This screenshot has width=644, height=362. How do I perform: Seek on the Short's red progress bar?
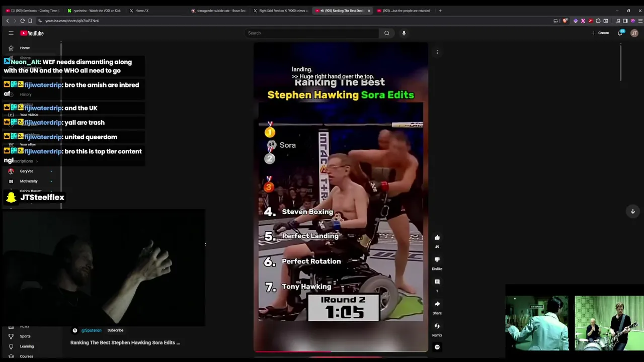coord(341,351)
